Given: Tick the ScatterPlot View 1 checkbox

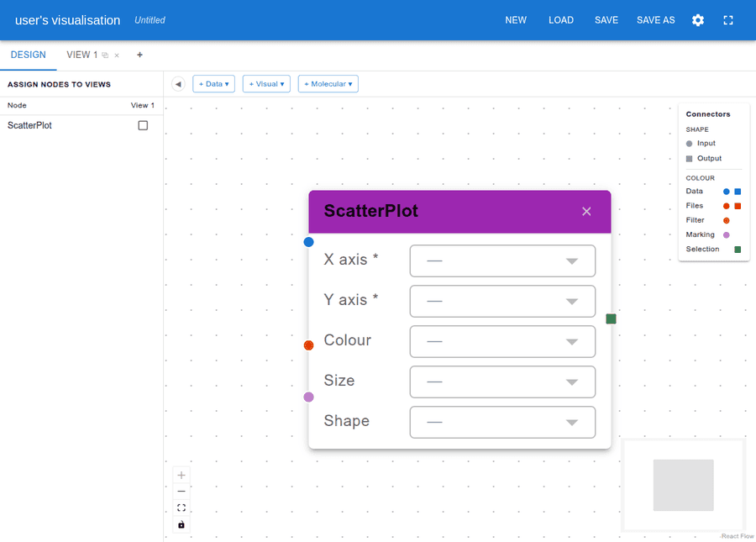Looking at the screenshot, I should (143, 125).
